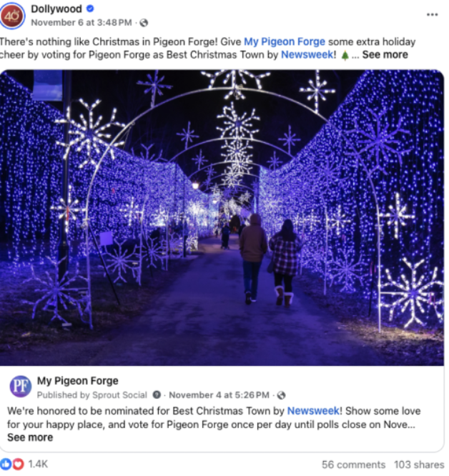The width and height of the screenshot is (449, 476).
Task: Open the Dollywood page name link
Action: 56,9
